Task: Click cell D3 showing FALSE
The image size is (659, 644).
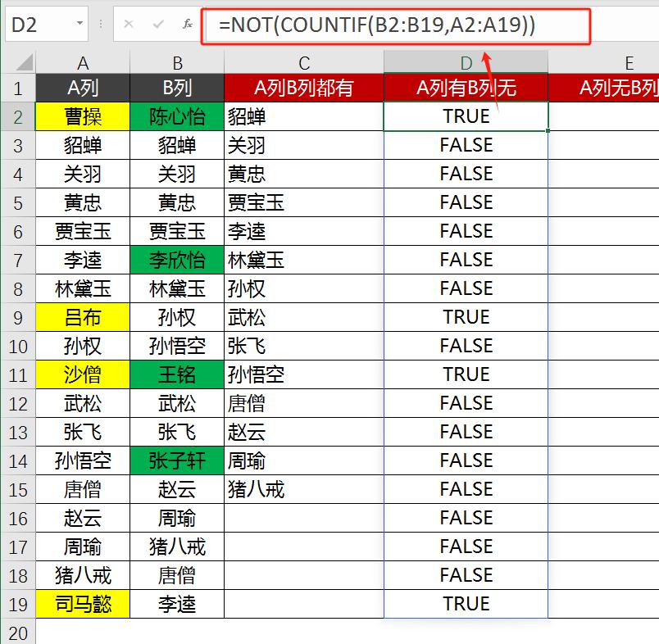Action: tap(466, 145)
